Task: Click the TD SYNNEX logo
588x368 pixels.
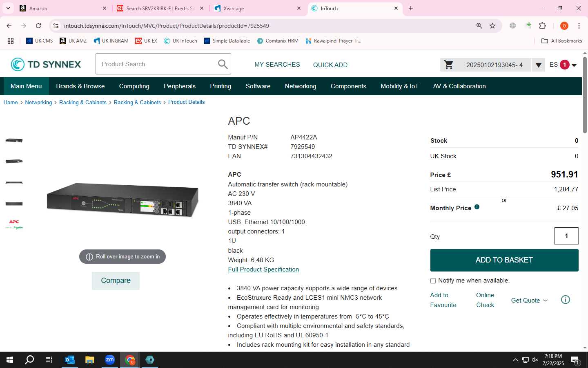Action: click(x=46, y=64)
